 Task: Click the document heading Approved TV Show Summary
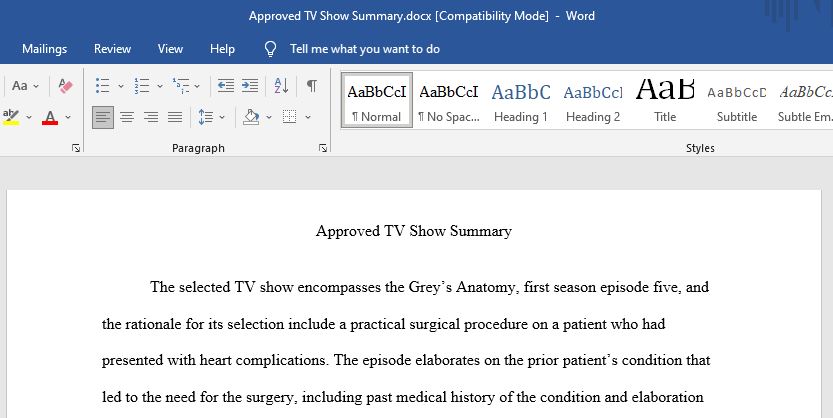(x=414, y=231)
